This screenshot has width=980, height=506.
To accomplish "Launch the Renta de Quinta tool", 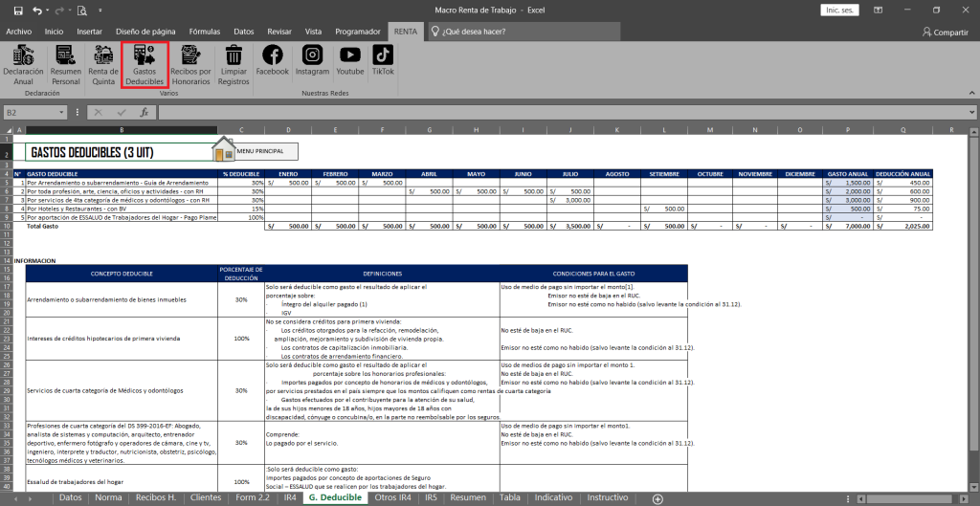I will pos(103,65).
